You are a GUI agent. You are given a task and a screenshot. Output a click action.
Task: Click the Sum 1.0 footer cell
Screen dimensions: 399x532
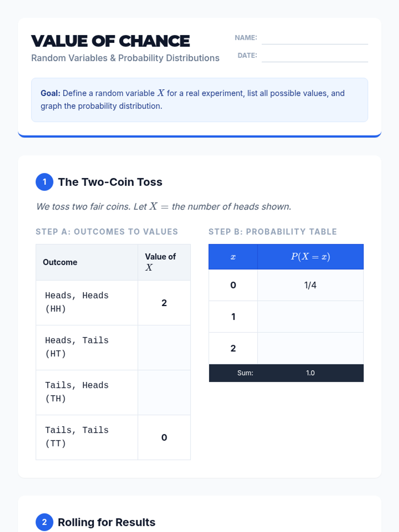coord(310,373)
